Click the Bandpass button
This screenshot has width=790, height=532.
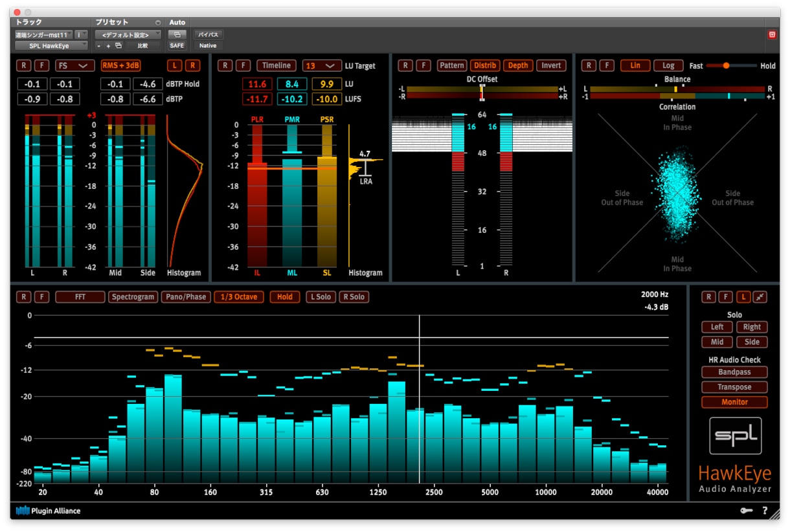coord(734,372)
